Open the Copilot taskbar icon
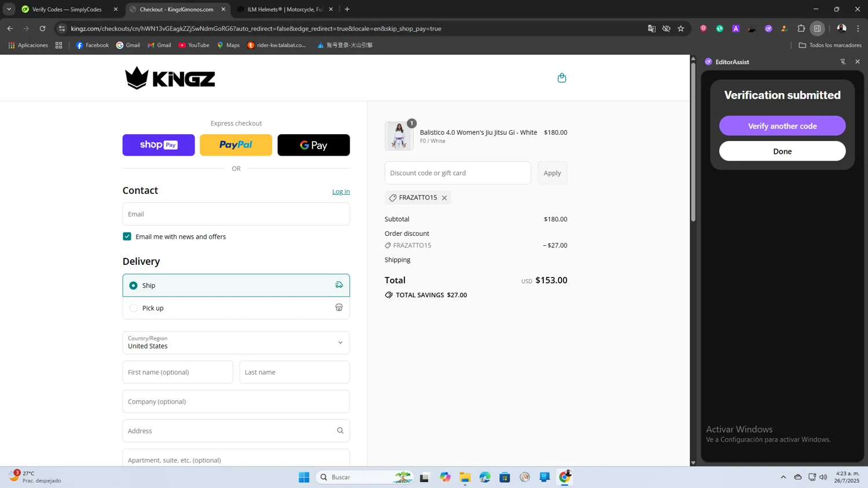Screen dimensions: 868x488 (444, 477)
